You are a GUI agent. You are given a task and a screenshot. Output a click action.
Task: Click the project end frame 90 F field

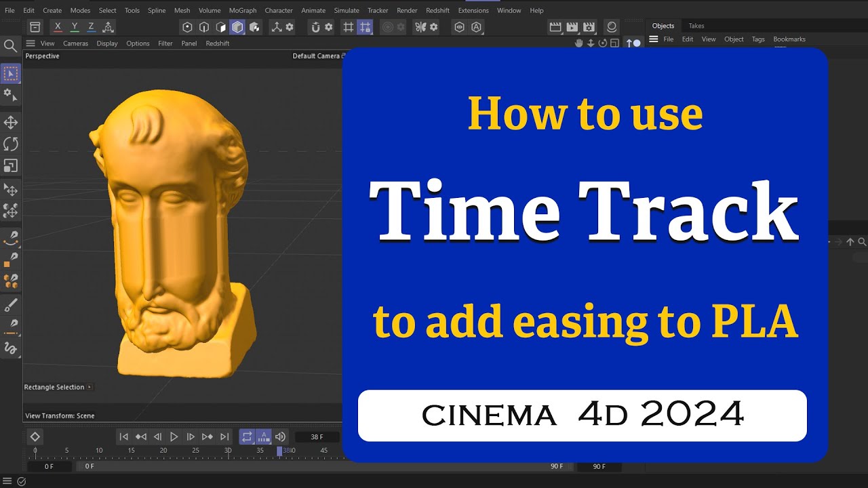point(599,466)
